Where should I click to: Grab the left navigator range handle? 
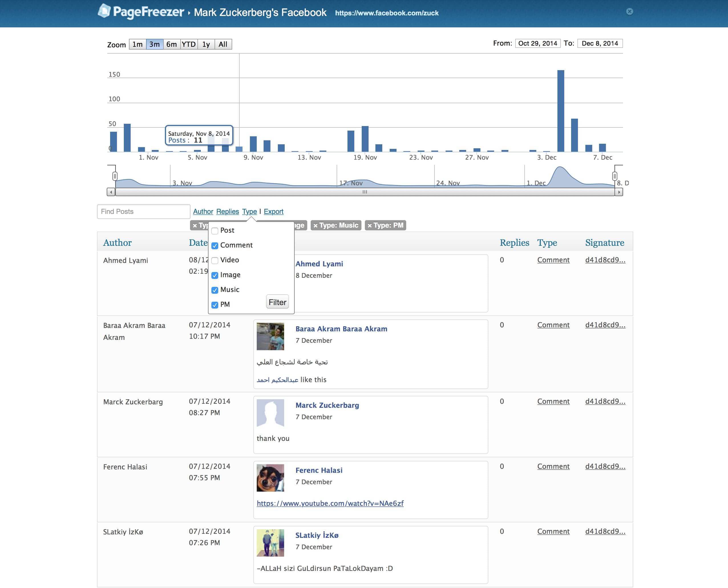tap(115, 176)
